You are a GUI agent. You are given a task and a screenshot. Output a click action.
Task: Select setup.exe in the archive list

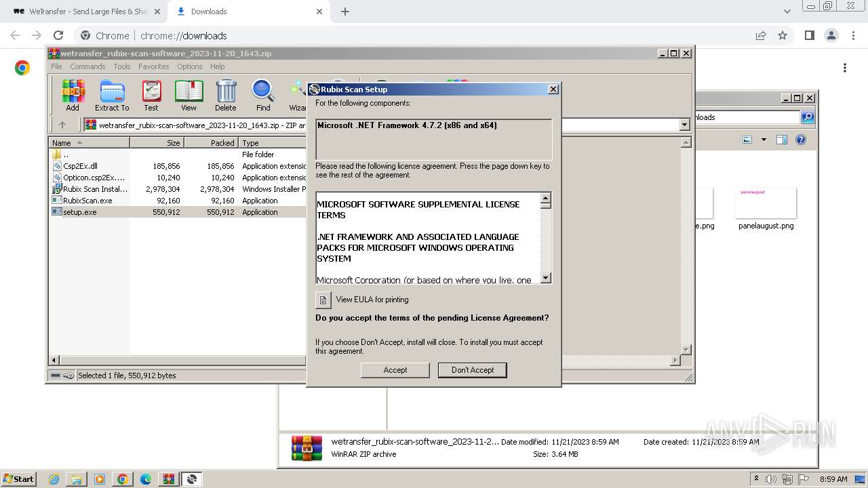point(178,212)
